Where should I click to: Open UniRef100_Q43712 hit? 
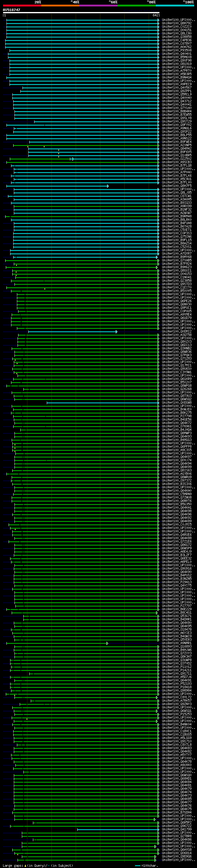pos(177,101)
